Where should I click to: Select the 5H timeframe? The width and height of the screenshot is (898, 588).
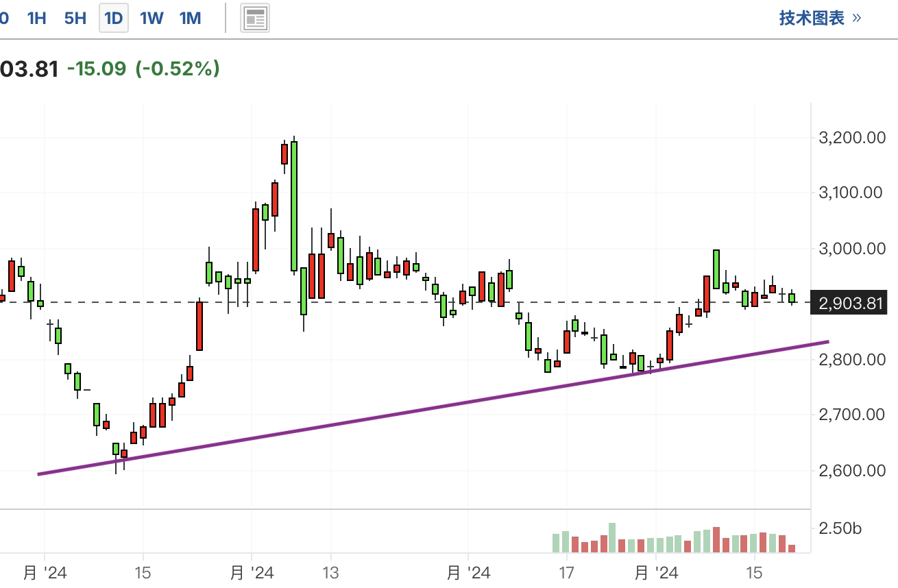coord(75,19)
